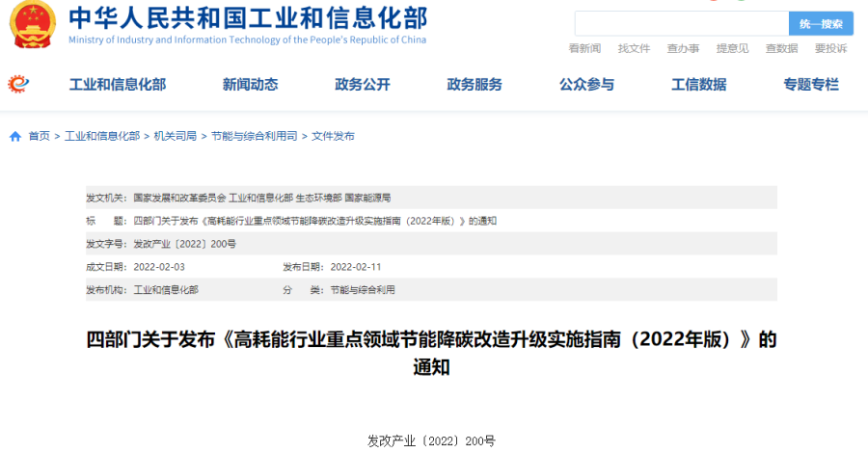Open the 要投诉 quick link
Screen dimensions: 868x453
tap(831, 49)
